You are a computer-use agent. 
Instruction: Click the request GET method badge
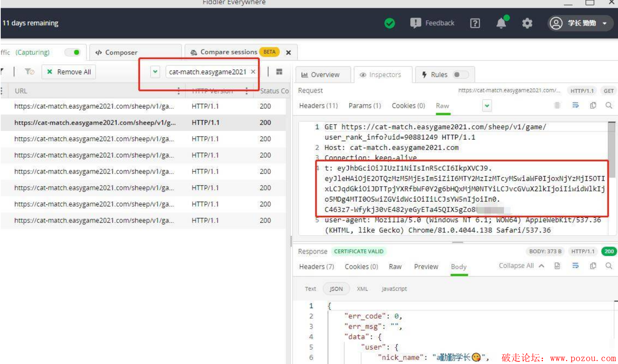[x=609, y=91]
